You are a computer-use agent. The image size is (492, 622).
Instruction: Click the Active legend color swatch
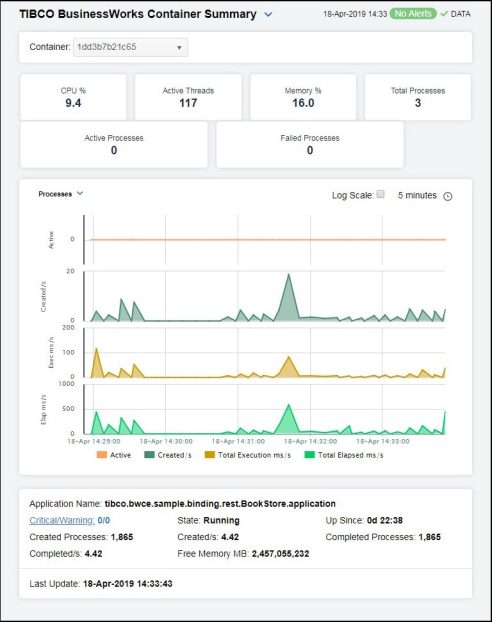pos(102,455)
